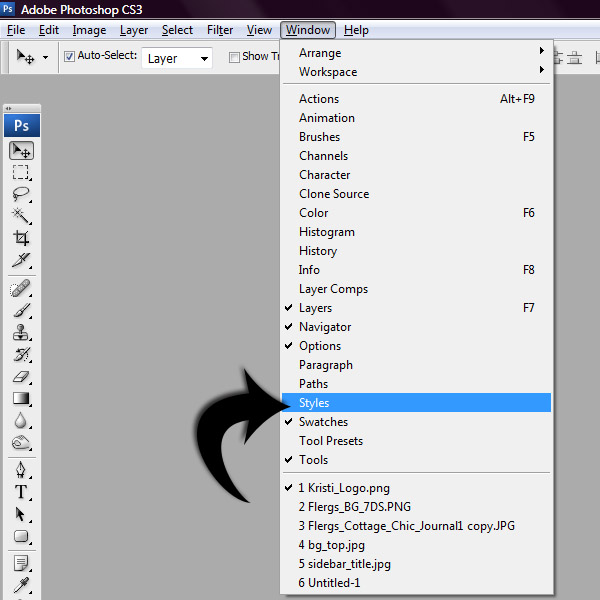Image resolution: width=600 pixels, height=600 pixels.
Task: Show the Paths panel
Action: pos(416,383)
